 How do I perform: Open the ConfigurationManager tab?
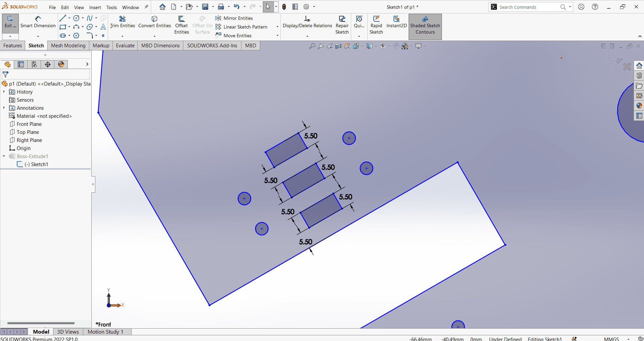pyautogui.click(x=34, y=64)
